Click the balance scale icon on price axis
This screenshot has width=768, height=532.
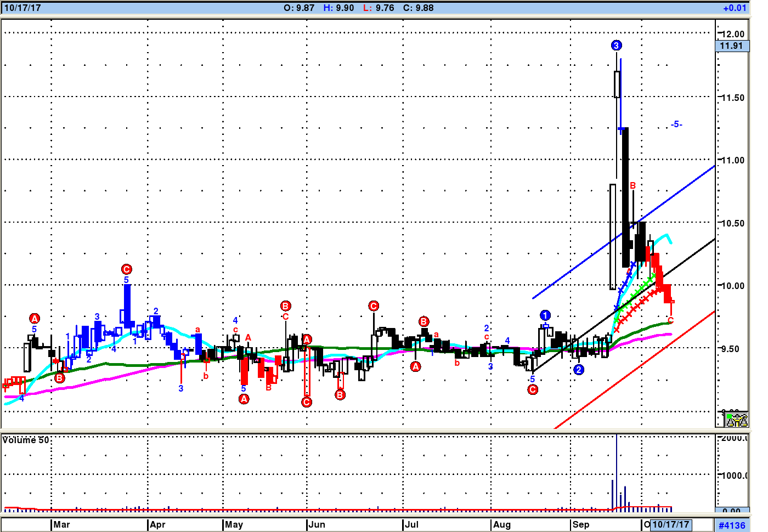tap(737, 420)
